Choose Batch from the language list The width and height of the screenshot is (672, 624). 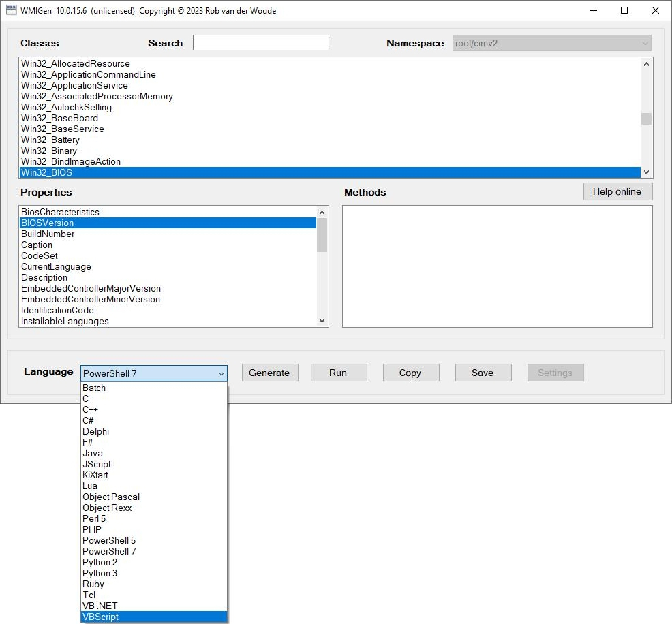point(154,388)
